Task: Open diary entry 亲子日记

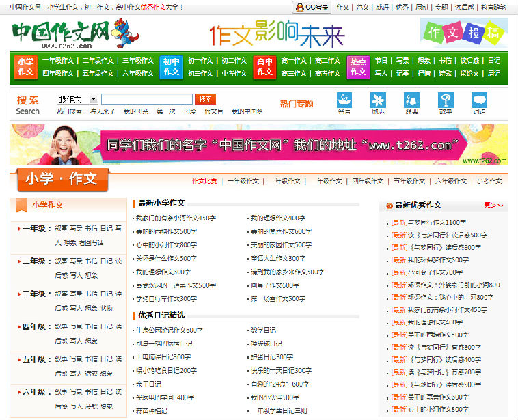Action: pos(149,384)
